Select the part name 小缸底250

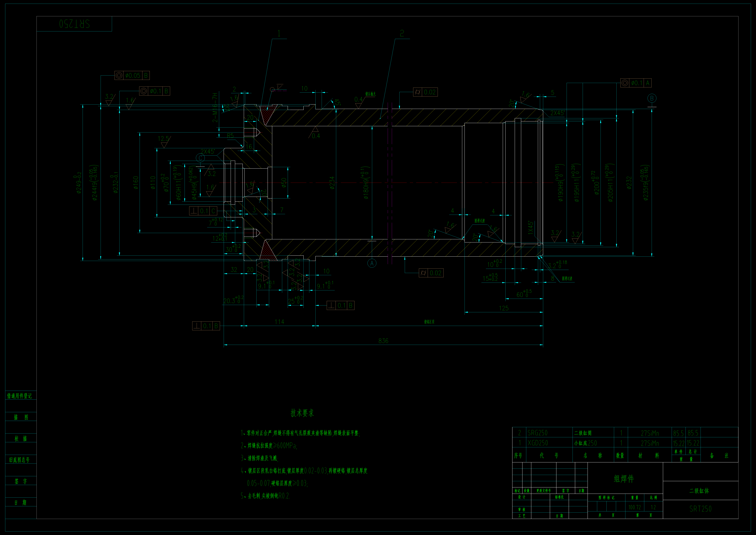click(585, 443)
